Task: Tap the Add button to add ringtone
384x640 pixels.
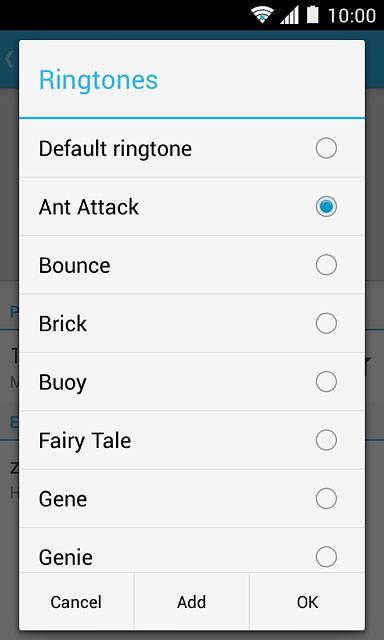Action: [191, 602]
